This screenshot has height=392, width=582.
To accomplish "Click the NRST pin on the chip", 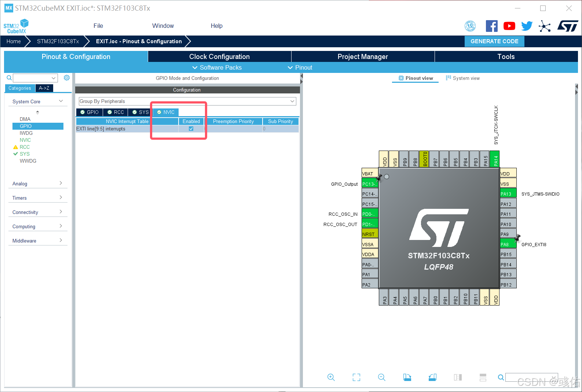I will click(370, 234).
